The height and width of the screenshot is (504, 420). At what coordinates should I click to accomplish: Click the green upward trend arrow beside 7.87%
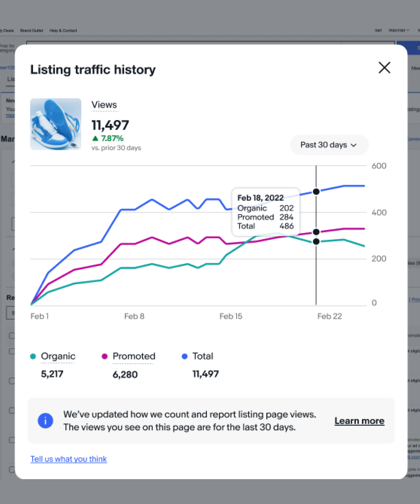pyautogui.click(x=95, y=138)
